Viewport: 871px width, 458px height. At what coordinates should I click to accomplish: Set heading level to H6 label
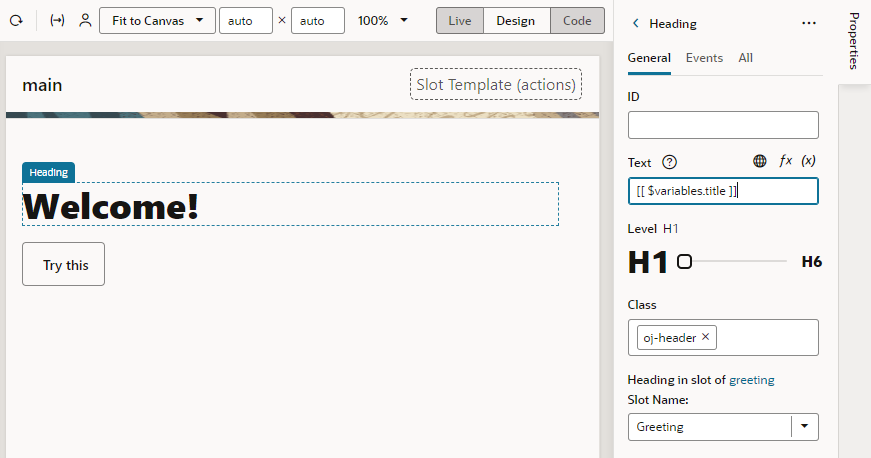(x=811, y=261)
